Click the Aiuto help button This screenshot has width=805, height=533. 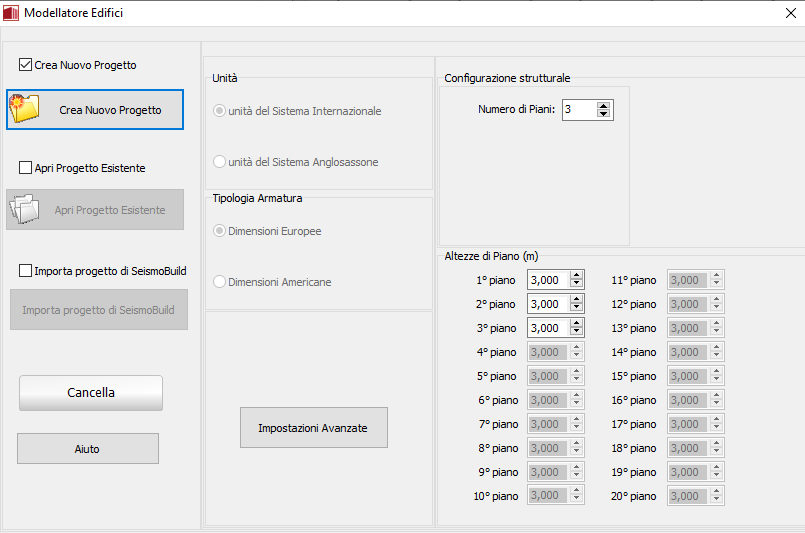(x=87, y=449)
